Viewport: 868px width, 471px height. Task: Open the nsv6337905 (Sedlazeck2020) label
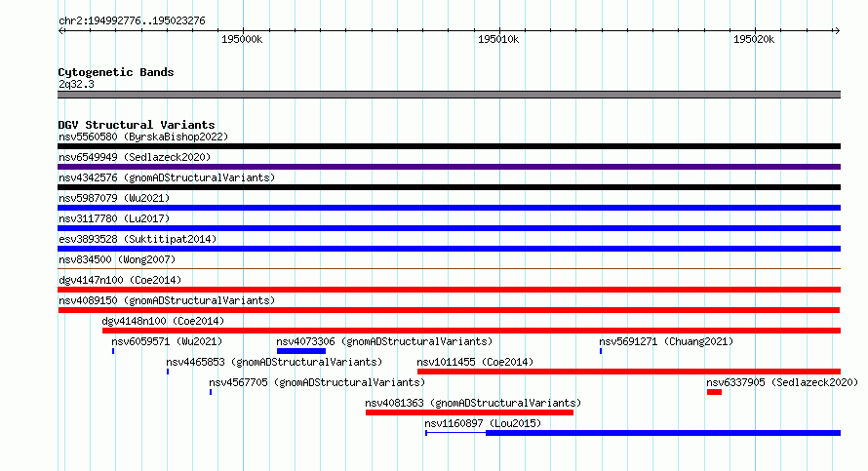[x=782, y=382]
